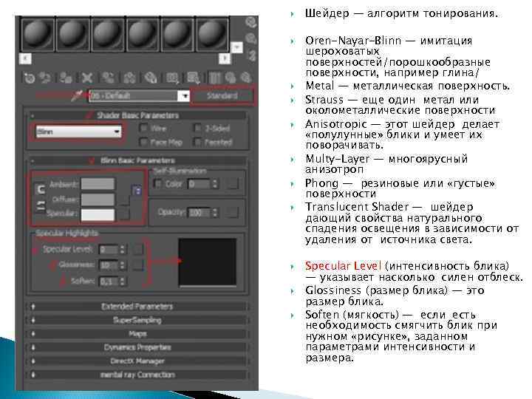The width and height of the screenshot is (532, 399).
Task: Expand the SuperSampling rollout
Action: coord(137,320)
